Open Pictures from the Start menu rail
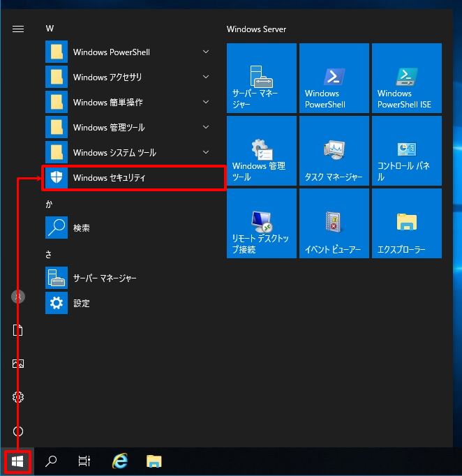This screenshot has height=476, width=462. (18, 364)
